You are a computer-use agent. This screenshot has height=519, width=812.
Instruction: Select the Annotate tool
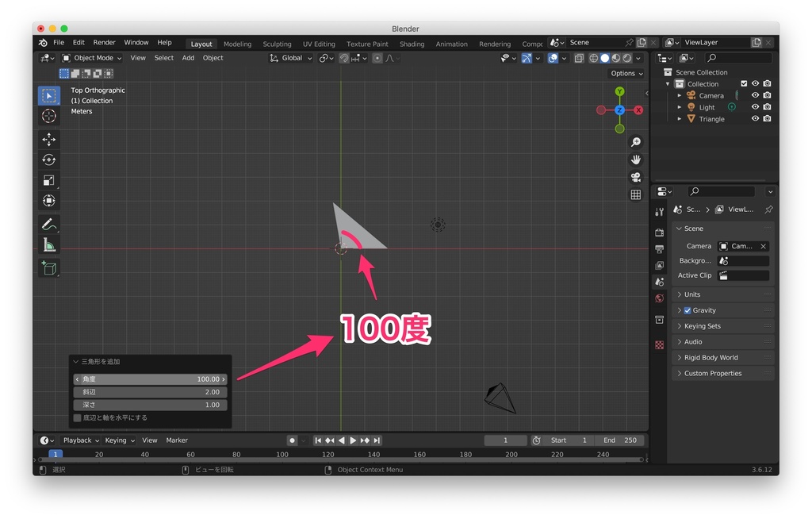click(x=49, y=225)
